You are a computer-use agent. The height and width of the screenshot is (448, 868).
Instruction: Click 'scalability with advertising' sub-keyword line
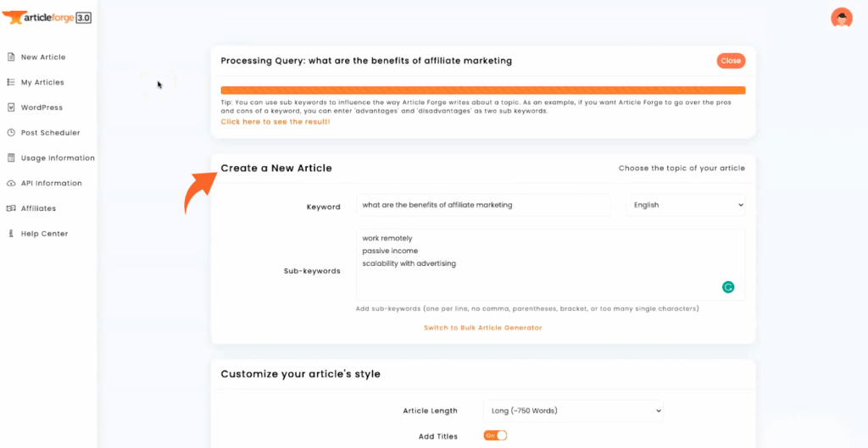point(409,264)
